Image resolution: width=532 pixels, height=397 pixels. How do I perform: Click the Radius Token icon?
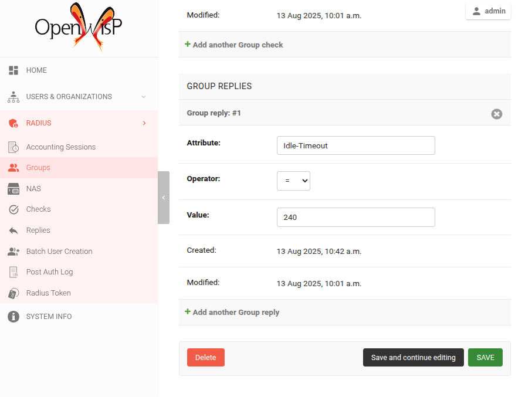pos(13,293)
